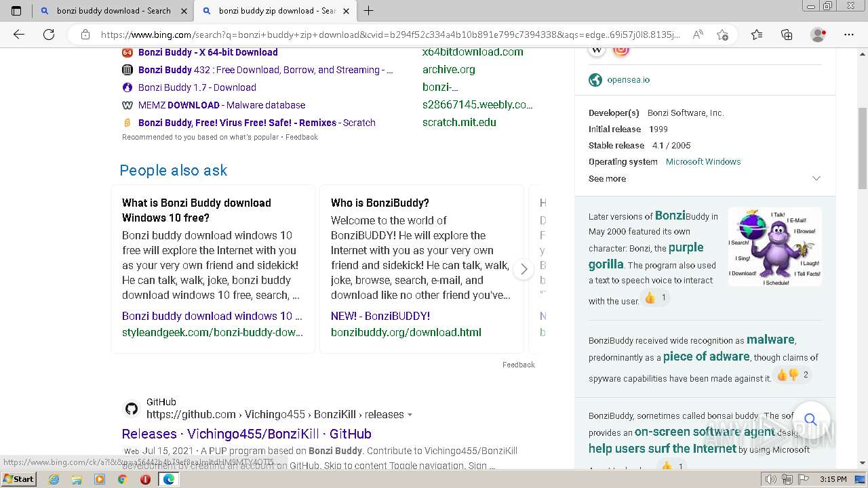Open the Opera icon in the taskbar
Image resolution: width=868 pixels, height=488 pixels.
pyautogui.click(x=145, y=479)
